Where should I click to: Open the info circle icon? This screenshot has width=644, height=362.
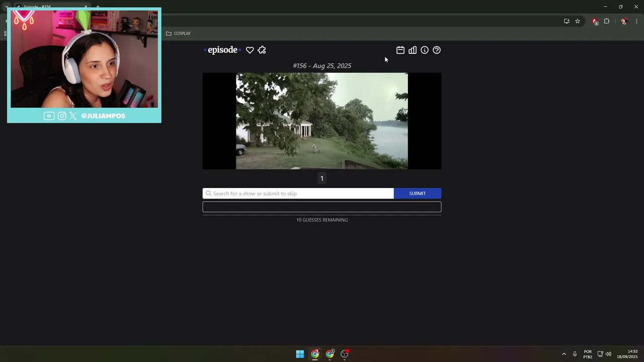click(x=425, y=50)
